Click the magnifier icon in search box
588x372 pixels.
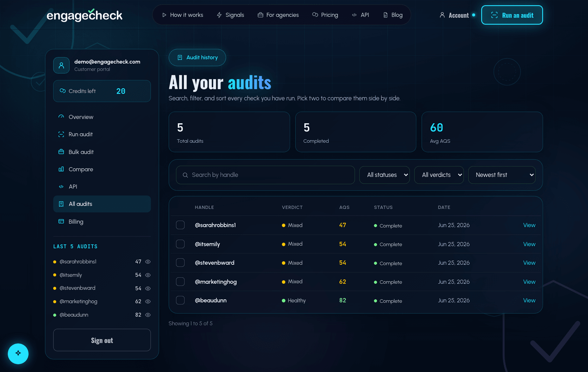tap(185, 175)
